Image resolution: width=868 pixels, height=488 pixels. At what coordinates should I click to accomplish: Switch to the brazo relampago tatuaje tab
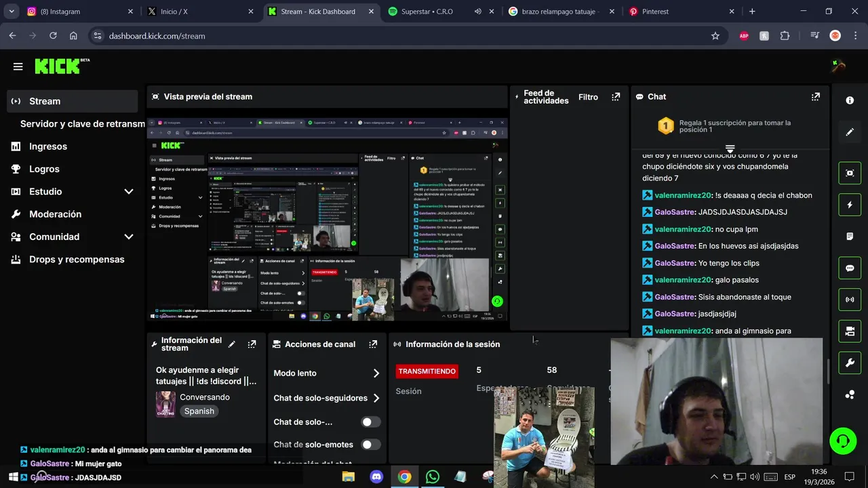(559, 12)
